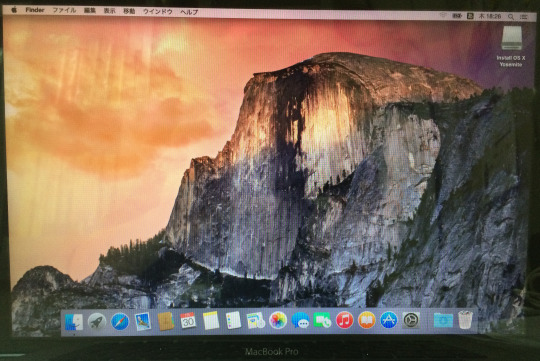Launch iTunes red music note icon
Screen dimensions: 540x361
tap(344, 320)
